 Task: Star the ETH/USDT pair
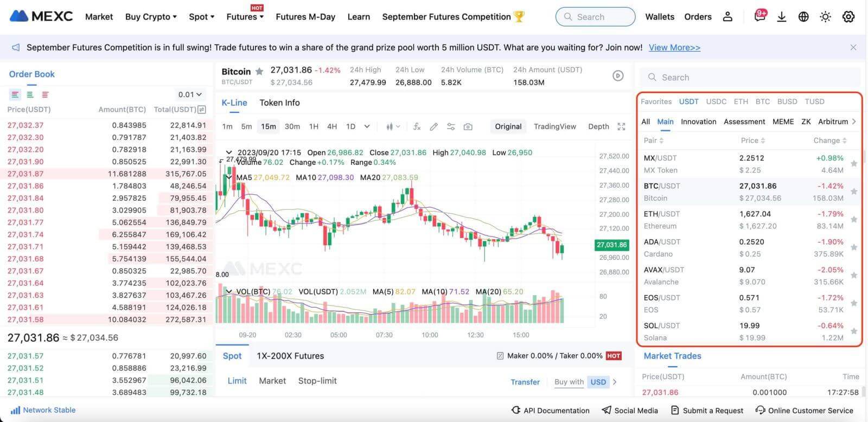(854, 219)
